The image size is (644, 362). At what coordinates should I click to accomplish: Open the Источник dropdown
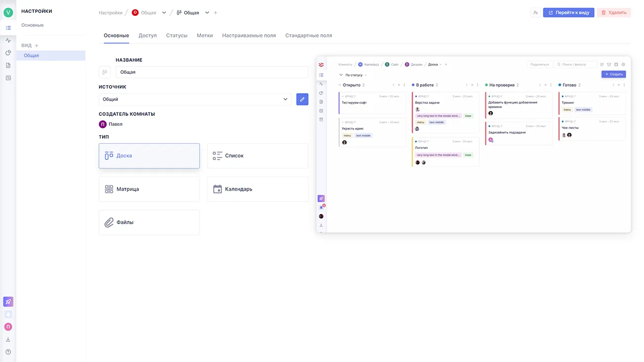[x=195, y=99]
